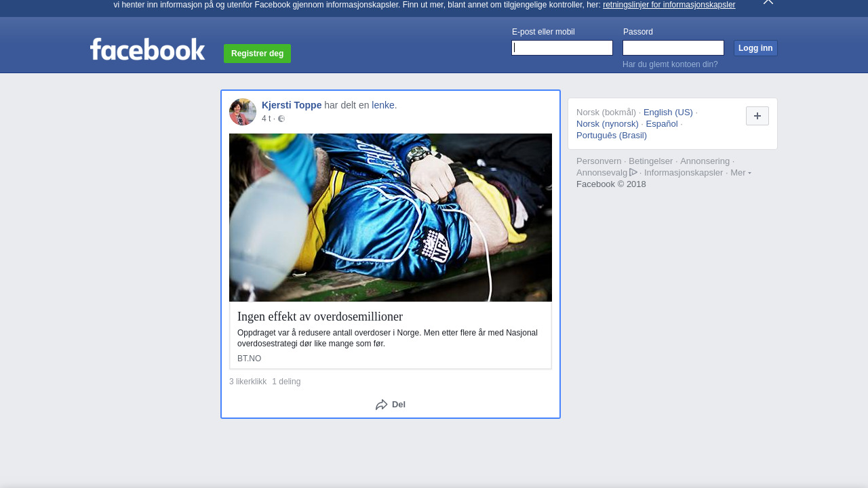This screenshot has width=868, height=488.
Task: Open the Annonsevalg footer link
Action: tap(602, 172)
